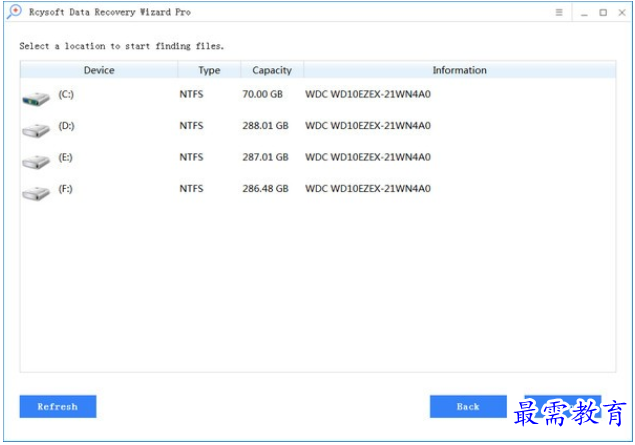Click WDC WD10EZEX info in F: row

(x=368, y=189)
